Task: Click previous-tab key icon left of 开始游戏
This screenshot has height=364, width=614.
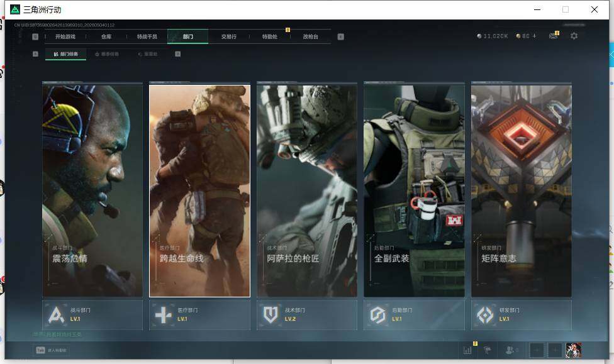Action: [35, 36]
